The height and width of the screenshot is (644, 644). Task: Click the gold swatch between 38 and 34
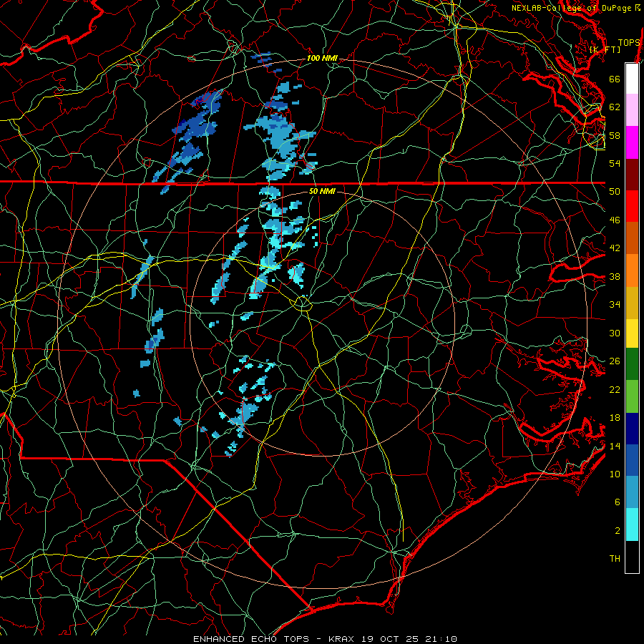[x=632, y=303]
